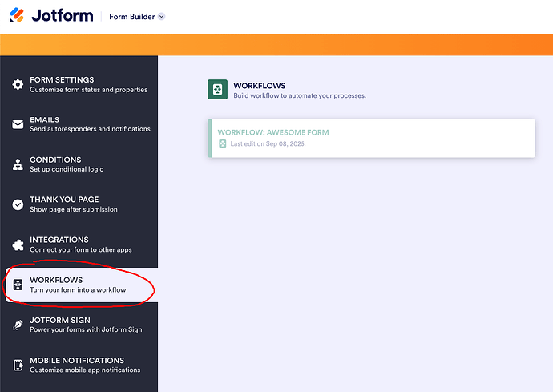Click the Emails envelope icon
Screen dimensions: 553x392
tap(18, 124)
